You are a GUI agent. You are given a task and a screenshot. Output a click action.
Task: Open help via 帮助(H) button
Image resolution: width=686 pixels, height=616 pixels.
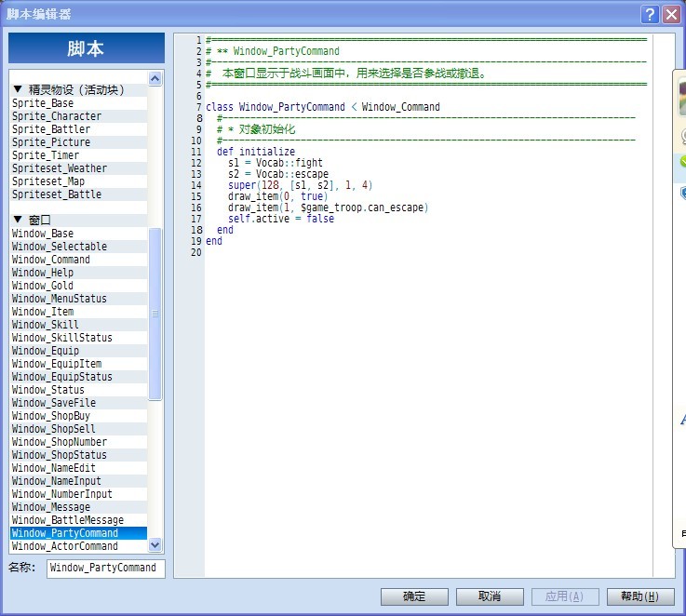(640, 596)
